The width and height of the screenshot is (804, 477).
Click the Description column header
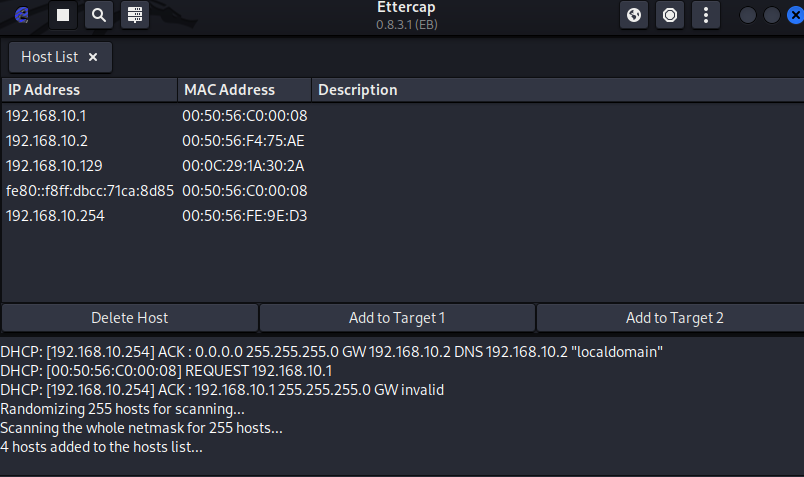[558, 90]
